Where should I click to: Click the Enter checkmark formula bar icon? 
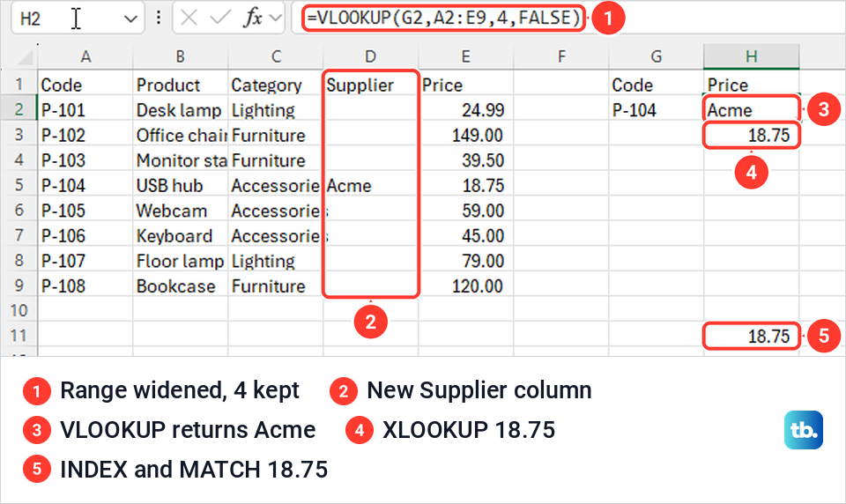[x=220, y=19]
